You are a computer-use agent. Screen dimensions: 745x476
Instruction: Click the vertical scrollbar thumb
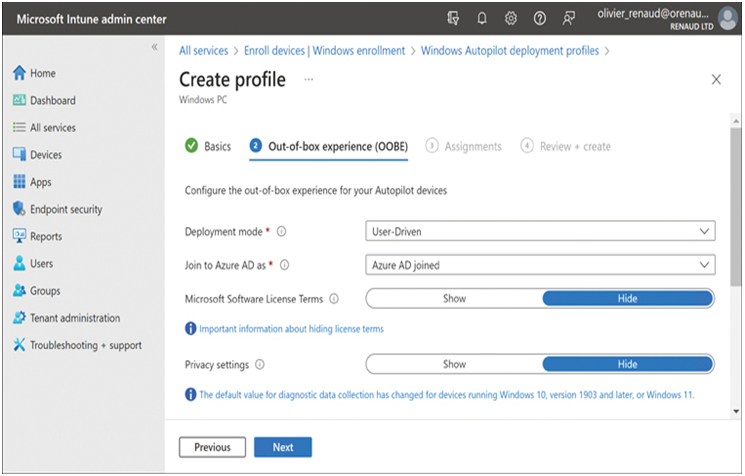point(736,206)
